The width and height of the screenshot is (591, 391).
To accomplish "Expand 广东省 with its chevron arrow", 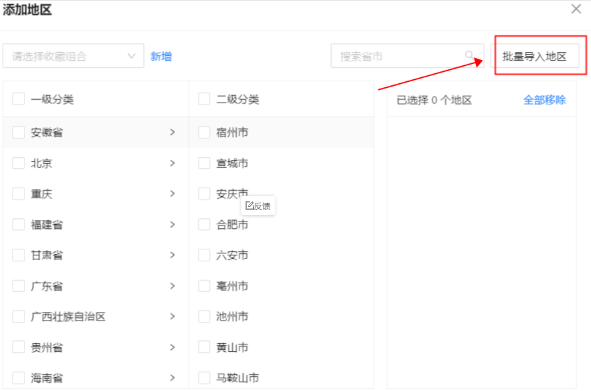I will pos(172,286).
